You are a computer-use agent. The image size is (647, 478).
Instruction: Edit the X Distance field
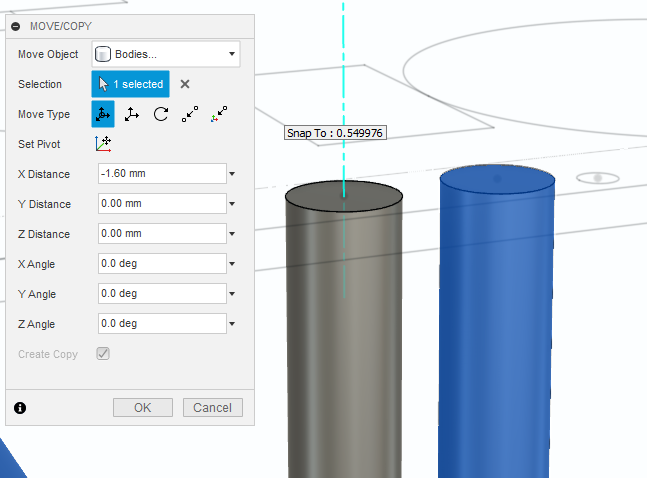pyautogui.click(x=162, y=173)
